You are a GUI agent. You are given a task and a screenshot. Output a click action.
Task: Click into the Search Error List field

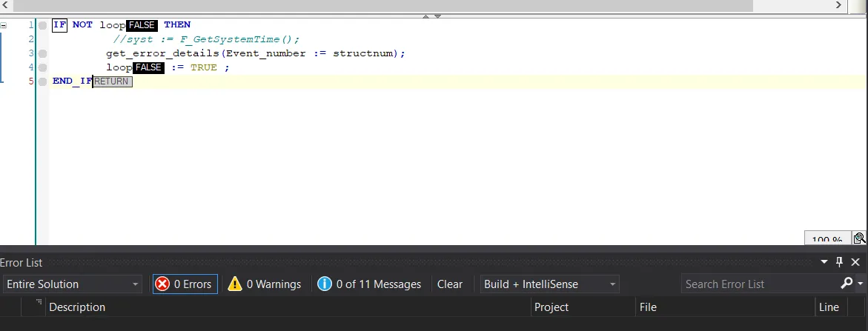tap(760, 284)
